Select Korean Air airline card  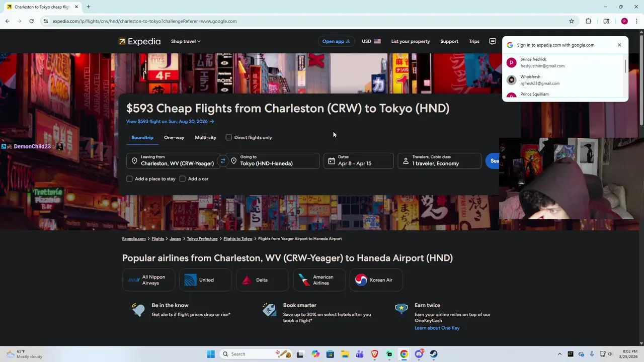point(376,280)
